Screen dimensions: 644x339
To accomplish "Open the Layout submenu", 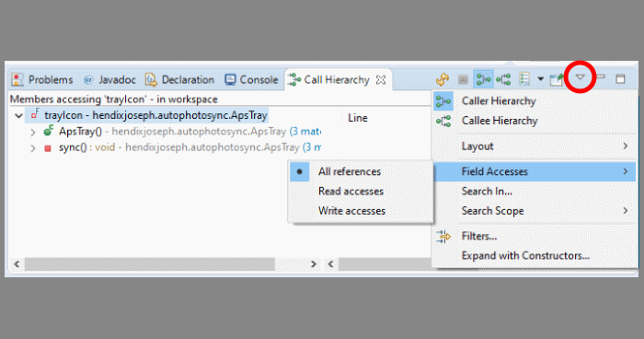I will coord(534,146).
